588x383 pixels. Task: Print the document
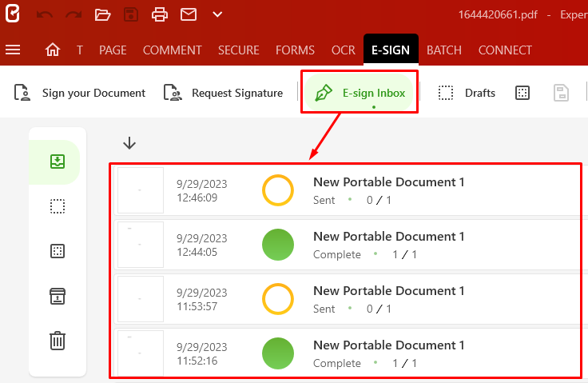pos(159,14)
